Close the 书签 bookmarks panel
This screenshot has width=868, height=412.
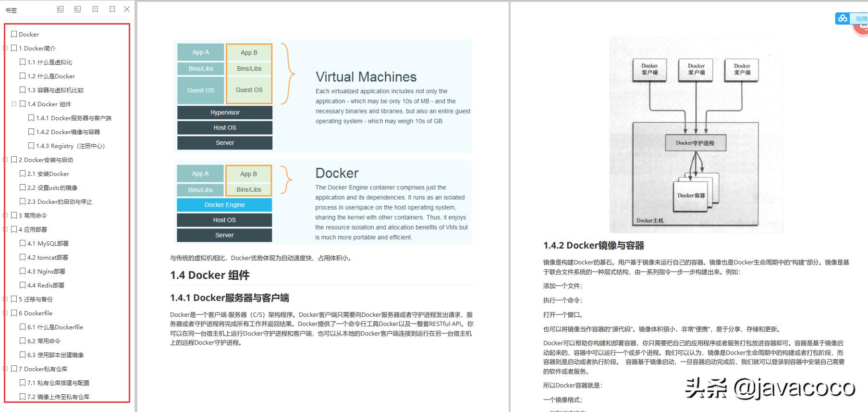tap(127, 9)
